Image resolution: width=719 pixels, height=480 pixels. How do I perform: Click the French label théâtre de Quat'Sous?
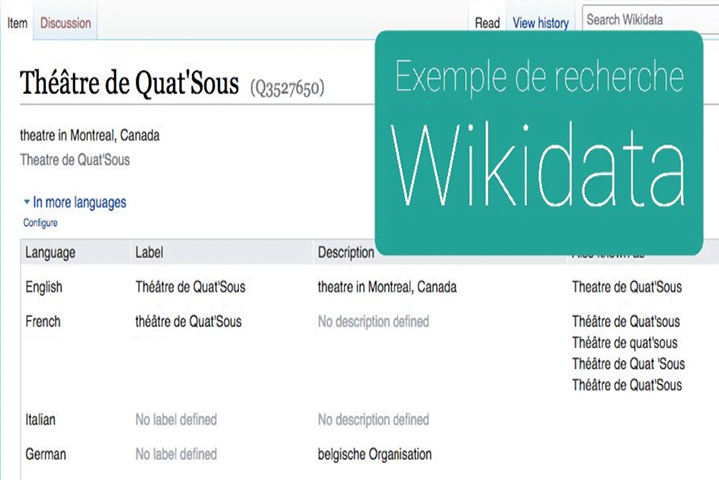click(188, 321)
